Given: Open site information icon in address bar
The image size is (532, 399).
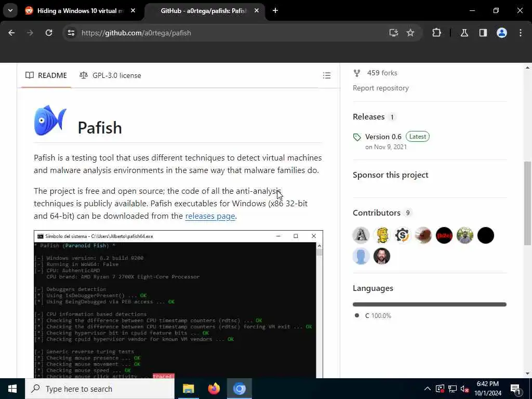Looking at the screenshot, I should point(71,33).
